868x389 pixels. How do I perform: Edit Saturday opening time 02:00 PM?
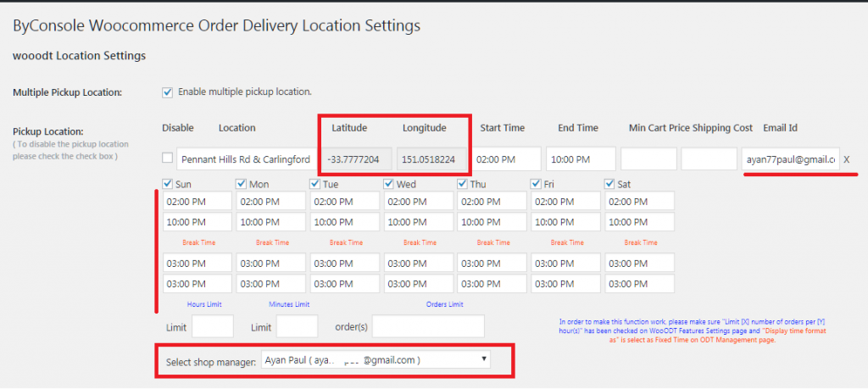639,202
